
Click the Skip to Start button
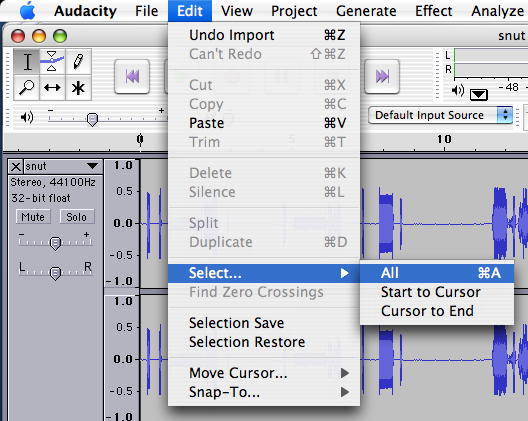132,76
